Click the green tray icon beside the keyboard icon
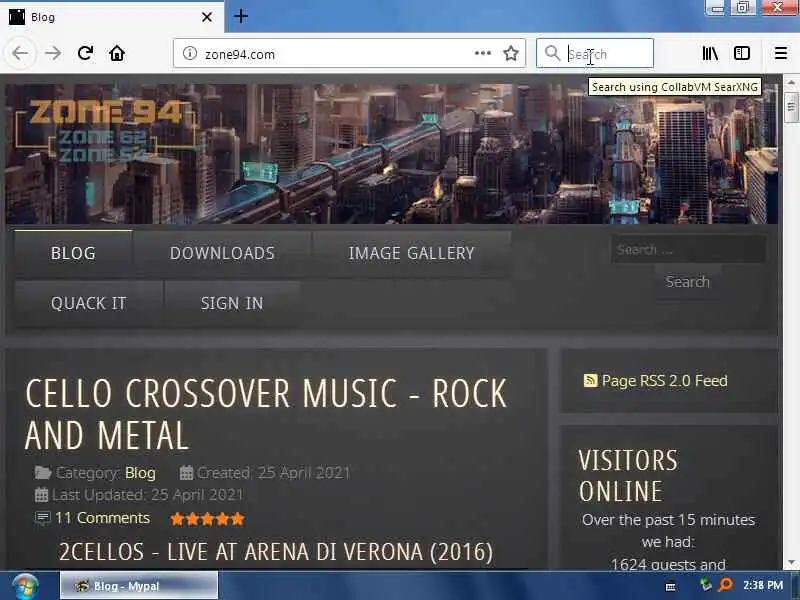800x600 pixels. (x=705, y=585)
